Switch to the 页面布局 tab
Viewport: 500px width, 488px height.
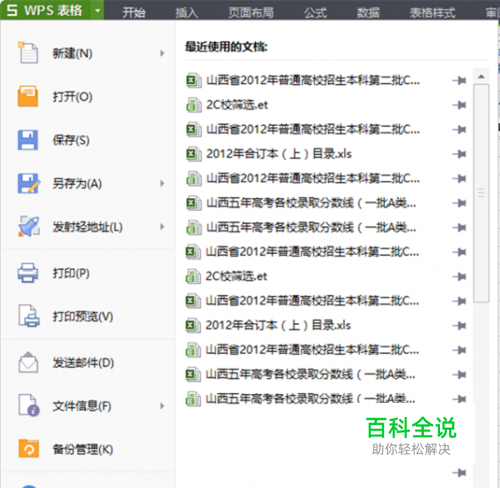251,13
